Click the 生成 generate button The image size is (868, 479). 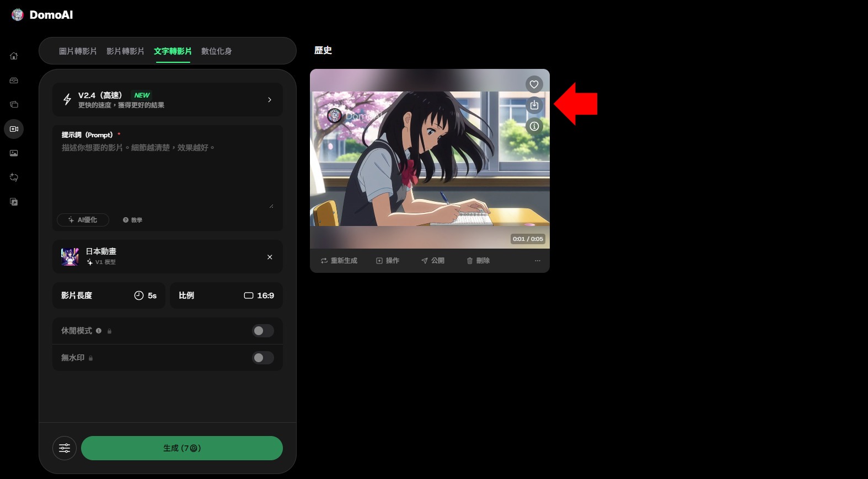point(182,448)
